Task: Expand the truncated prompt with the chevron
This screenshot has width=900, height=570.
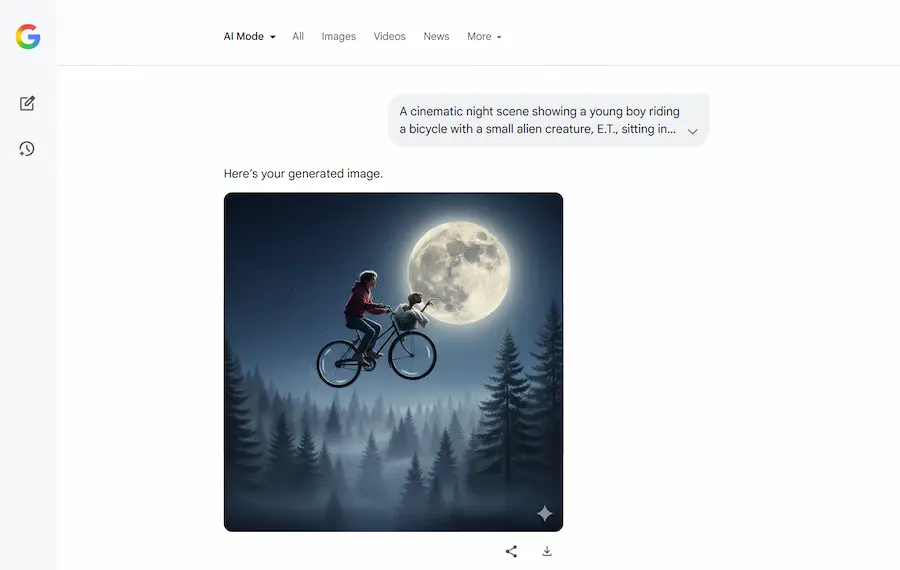Action: (x=692, y=131)
